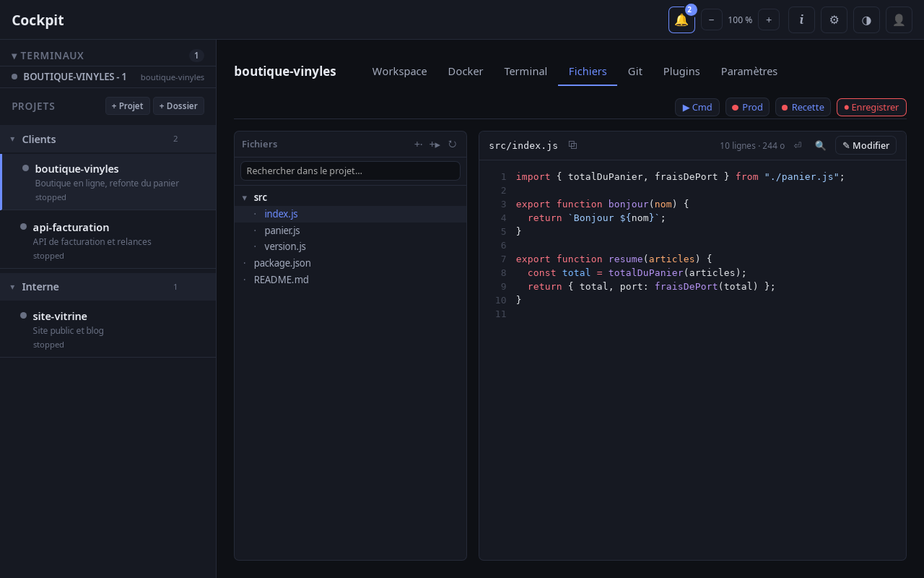Click the Recette command button

coord(803,107)
